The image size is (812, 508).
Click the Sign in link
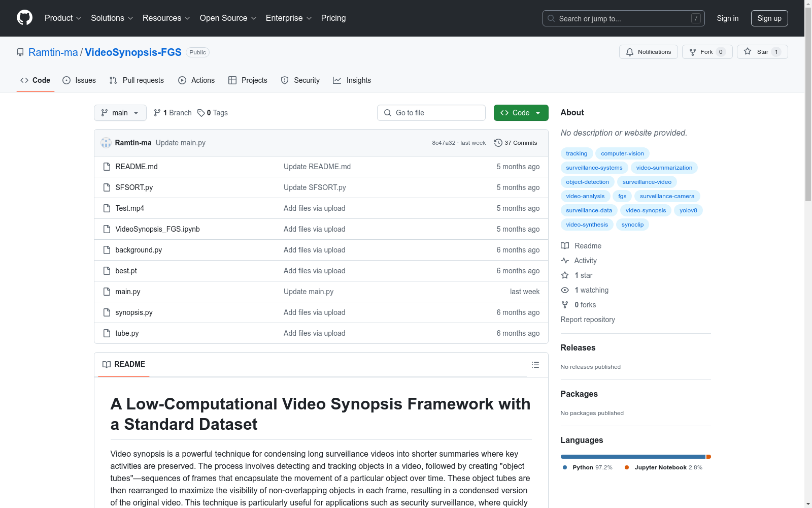[x=728, y=18]
